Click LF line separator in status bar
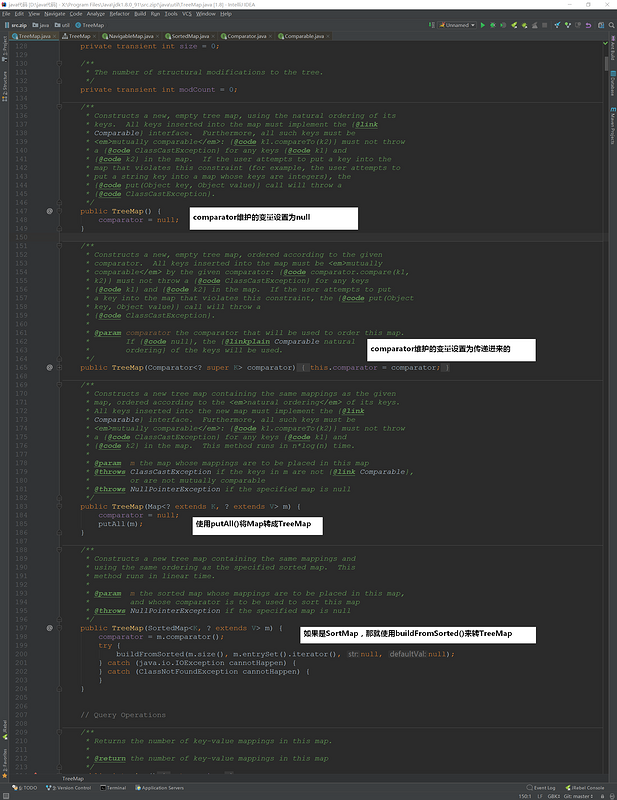The width and height of the screenshot is (617, 800). click(x=540, y=796)
